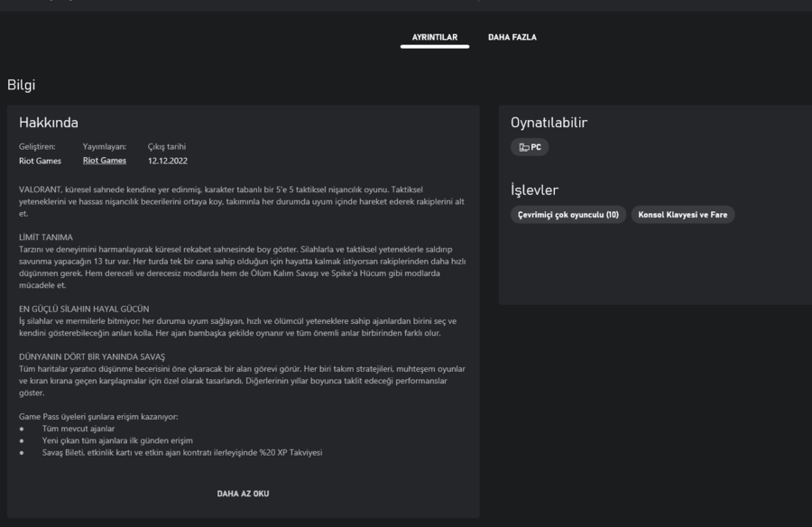Viewport: 812px width, 527px height.
Task: Click the PC device icon
Action: [x=524, y=148]
